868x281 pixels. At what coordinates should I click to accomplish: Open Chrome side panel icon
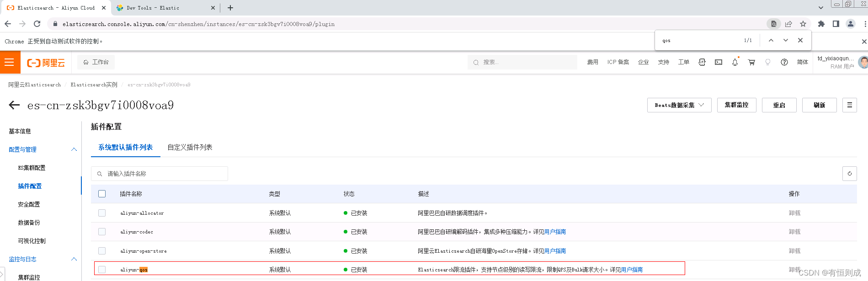pos(836,24)
